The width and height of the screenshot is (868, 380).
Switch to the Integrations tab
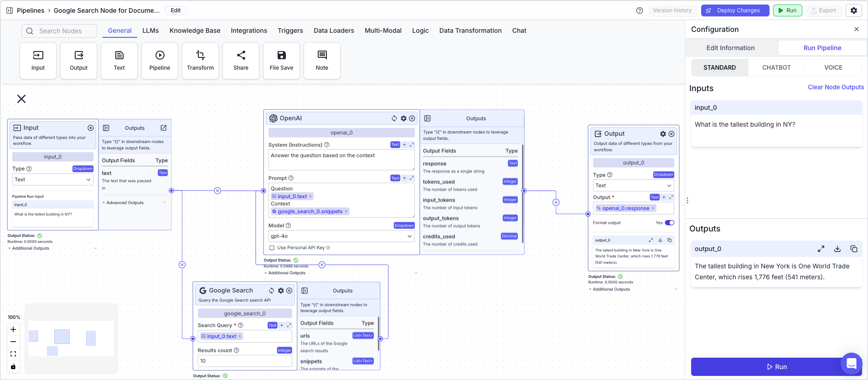tap(249, 31)
